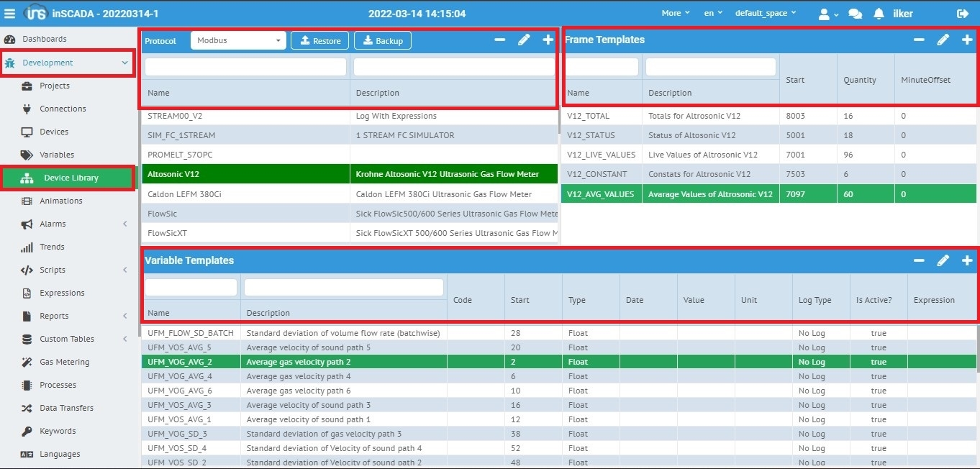Open the default_space selector
The height and width of the screenshot is (469, 980).
[766, 13]
